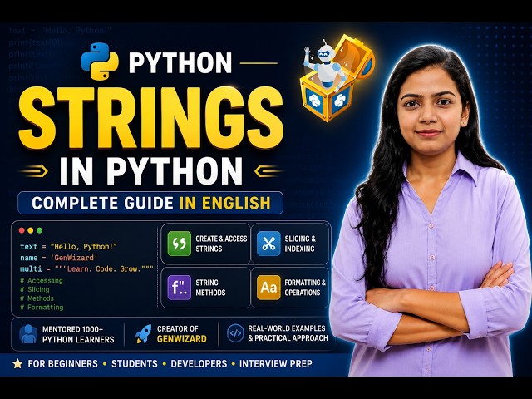The height and width of the screenshot is (399, 532).
Task: Click FOR BEGINNERS in bottom strip
Action: pyautogui.click(x=63, y=364)
